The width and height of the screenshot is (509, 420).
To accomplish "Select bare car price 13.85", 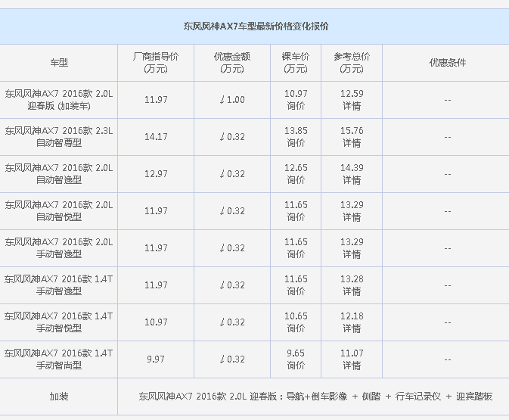I will (296, 131).
